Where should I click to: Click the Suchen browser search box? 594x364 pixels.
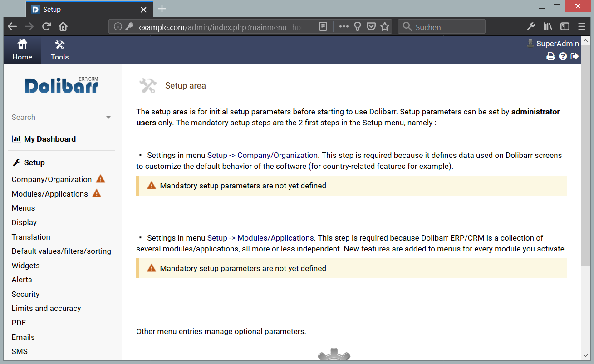point(442,26)
